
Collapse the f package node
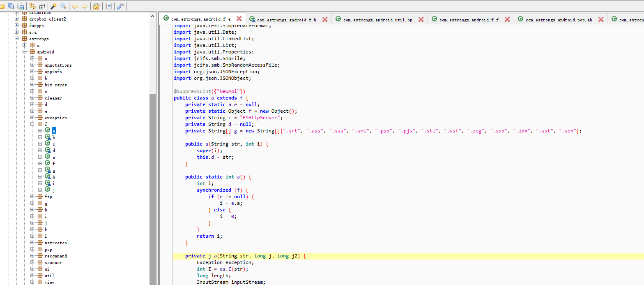pyautogui.click(x=32, y=124)
